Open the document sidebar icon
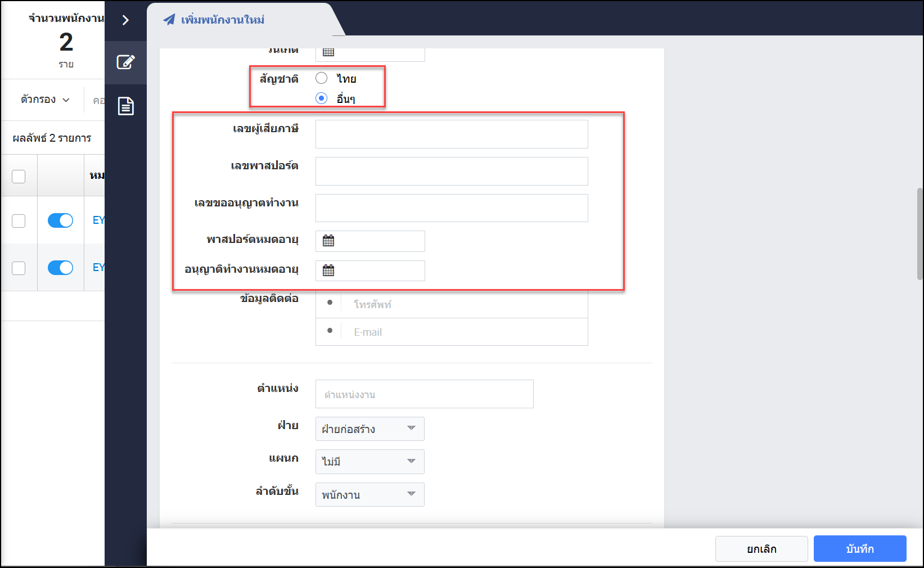 coord(125,106)
